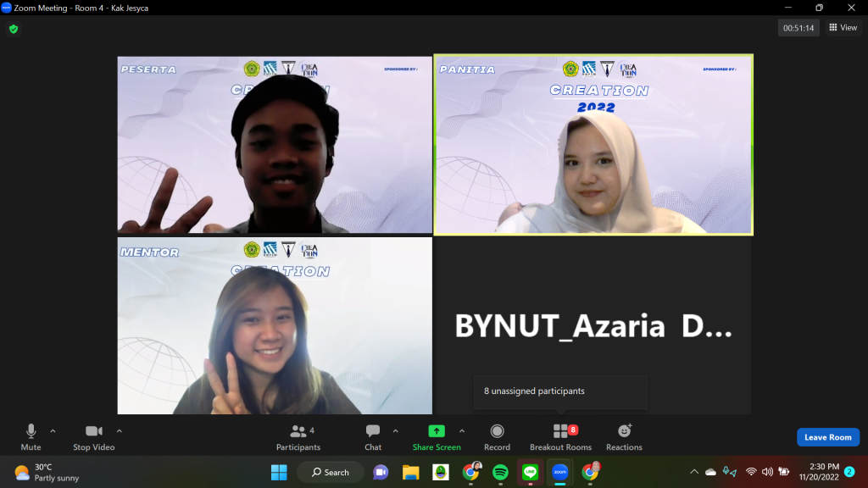Screen dimensions: 868x488
Task: Expand audio options arrow beside Mute
Action: [53, 430]
